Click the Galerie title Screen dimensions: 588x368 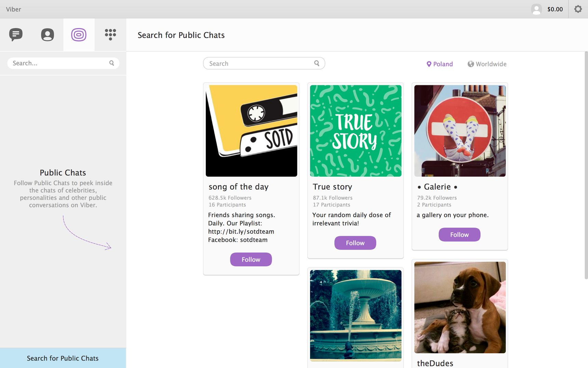(x=437, y=187)
